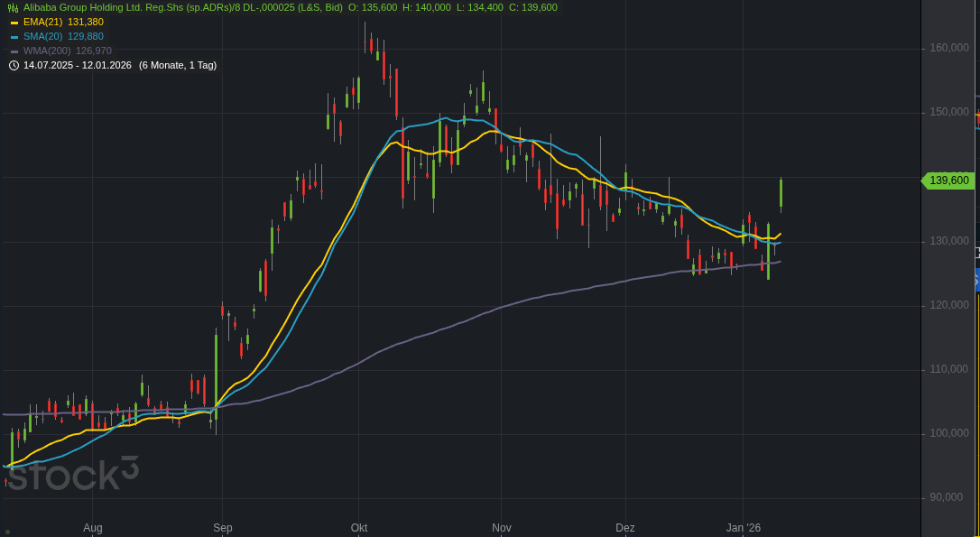980x537 pixels.
Task: Click the stock3 watermark logo
Action: click(73, 474)
